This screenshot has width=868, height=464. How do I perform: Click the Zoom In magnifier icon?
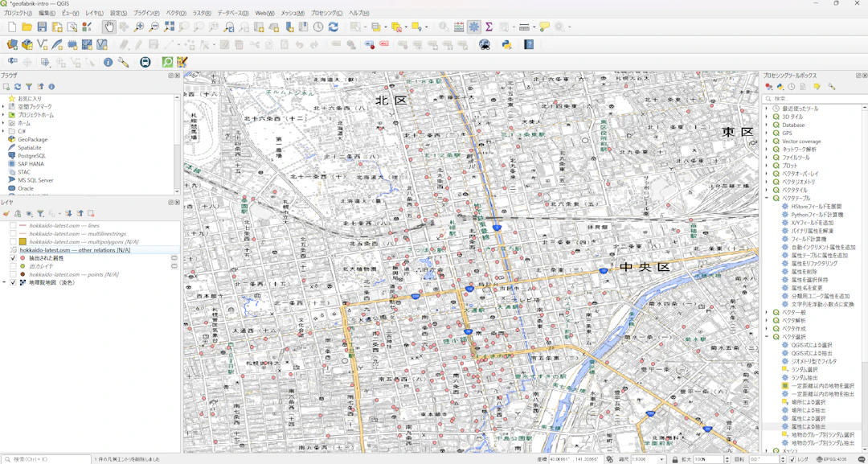[x=139, y=27]
